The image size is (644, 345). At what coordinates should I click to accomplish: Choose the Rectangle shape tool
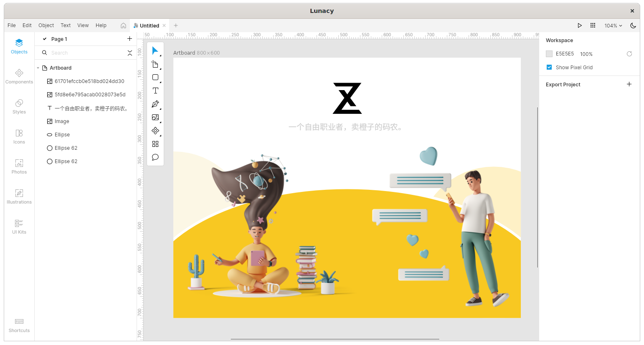point(155,77)
